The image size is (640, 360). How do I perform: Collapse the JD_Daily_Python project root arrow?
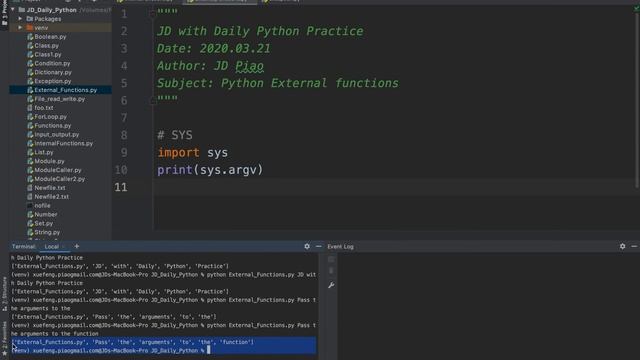[13, 9]
